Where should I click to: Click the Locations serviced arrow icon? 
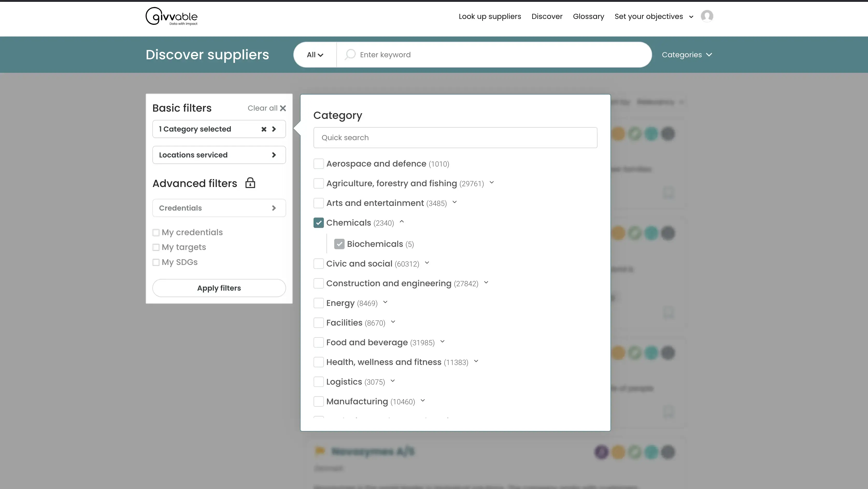(x=274, y=155)
